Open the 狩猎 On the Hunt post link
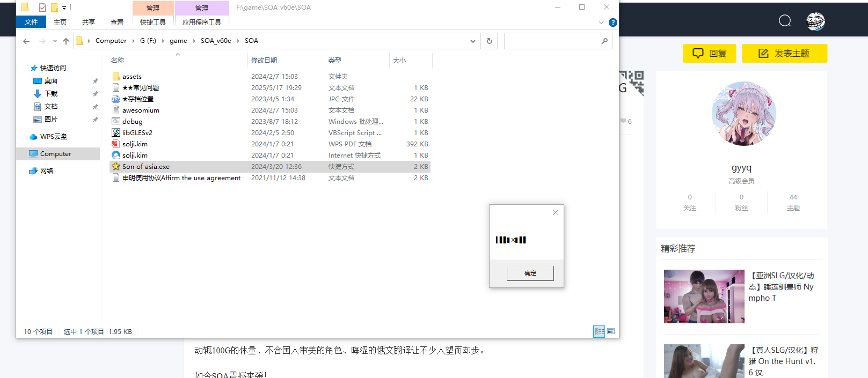This screenshot has width=868, height=378. [783, 361]
